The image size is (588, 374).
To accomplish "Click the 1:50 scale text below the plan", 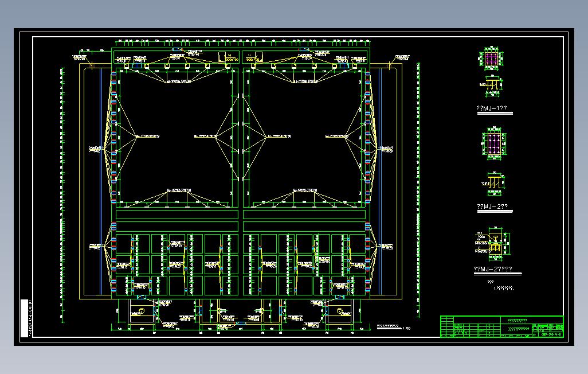I will (406, 328).
